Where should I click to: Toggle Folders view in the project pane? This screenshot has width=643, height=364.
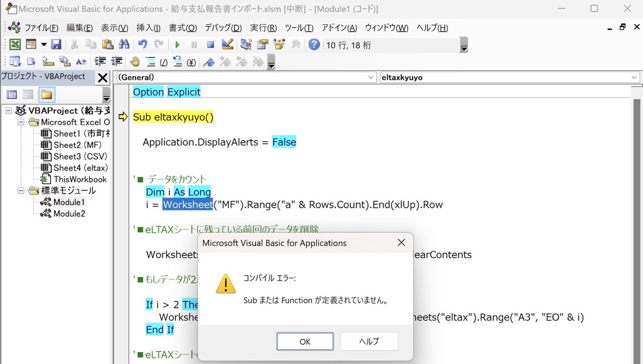[x=47, y=95]
